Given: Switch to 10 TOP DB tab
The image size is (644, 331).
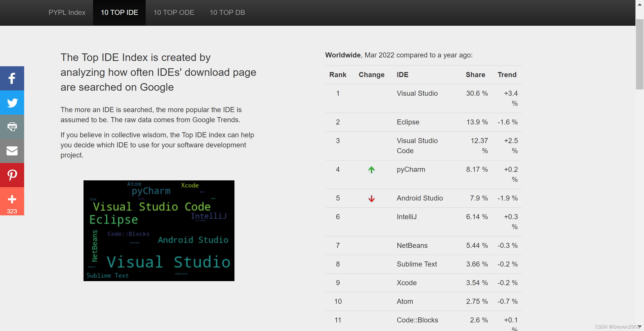Looking at the screenshot, I should pyautogui.click(x=227, y=12).
